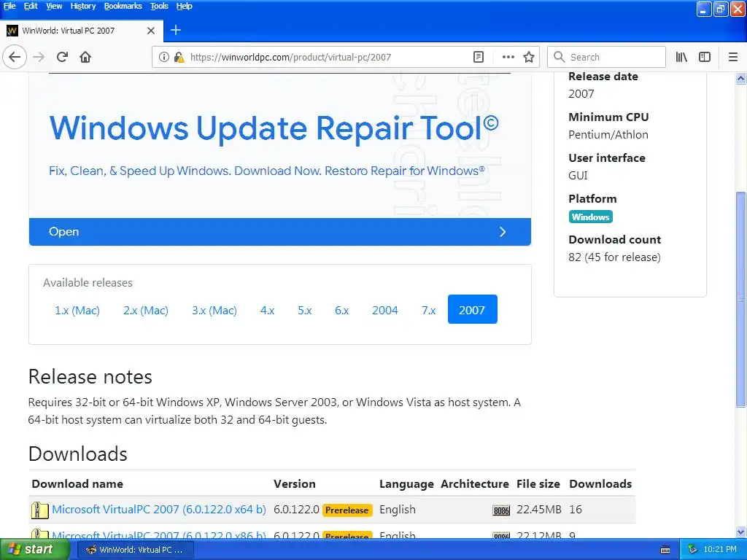This screenshot has width=747, height=560.
Task: Click the Pentium/Athlon minimum CPU value
Action: coord(608,135)
